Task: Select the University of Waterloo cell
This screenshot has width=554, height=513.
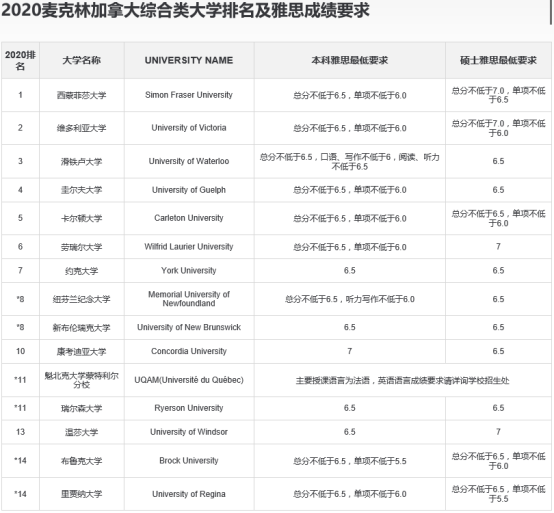Action: click(x=189, y=161)
